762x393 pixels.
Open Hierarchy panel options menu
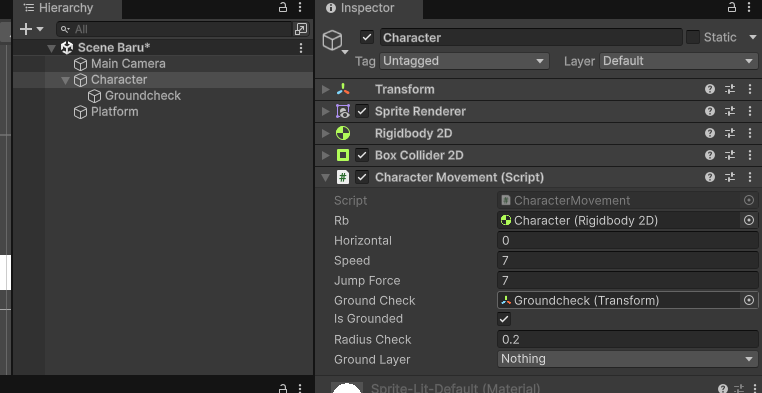[300, 7]
